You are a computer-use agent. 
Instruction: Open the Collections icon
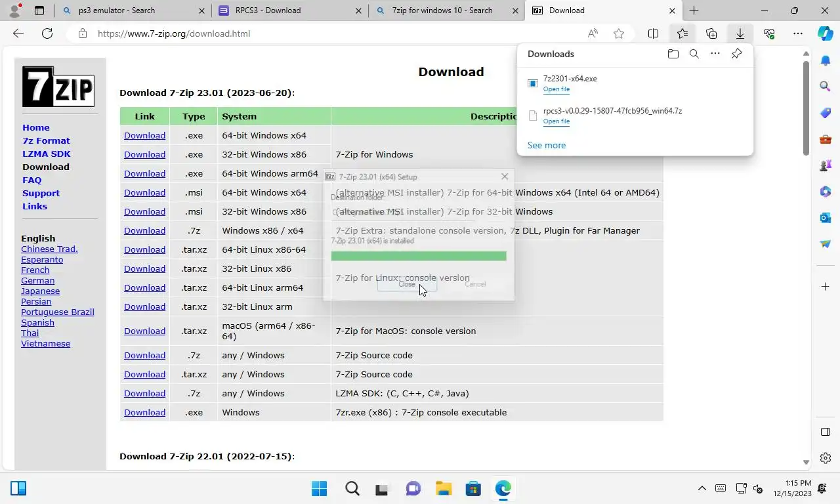[711, 33]
